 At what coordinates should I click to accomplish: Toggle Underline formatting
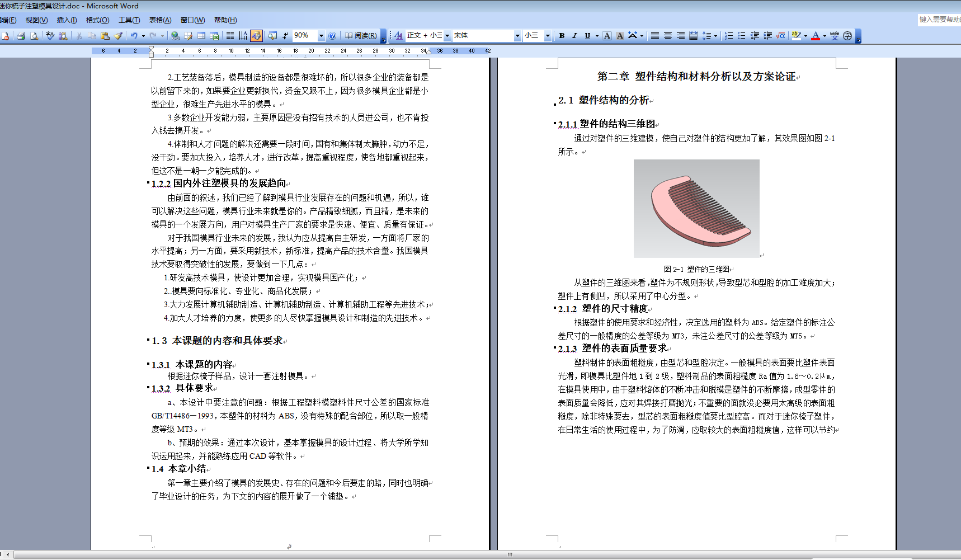[x=587, y=36]
